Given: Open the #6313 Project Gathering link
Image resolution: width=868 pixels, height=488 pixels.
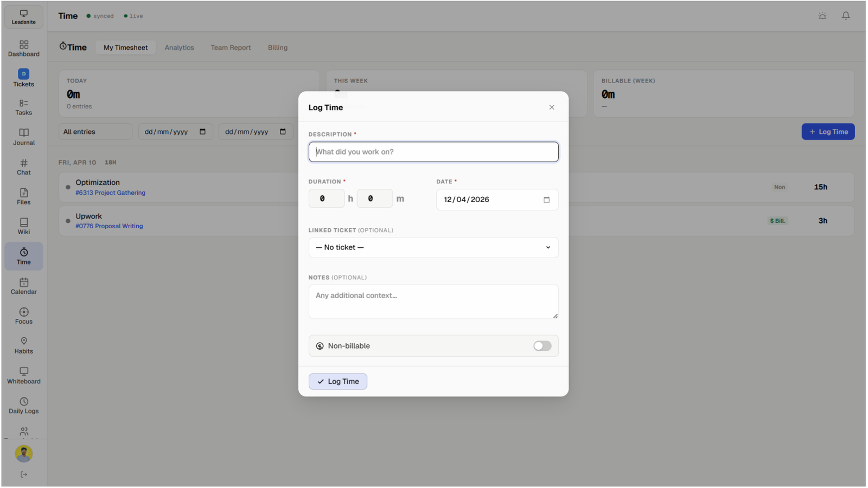Looking at the screenshot, I should 110,192.
